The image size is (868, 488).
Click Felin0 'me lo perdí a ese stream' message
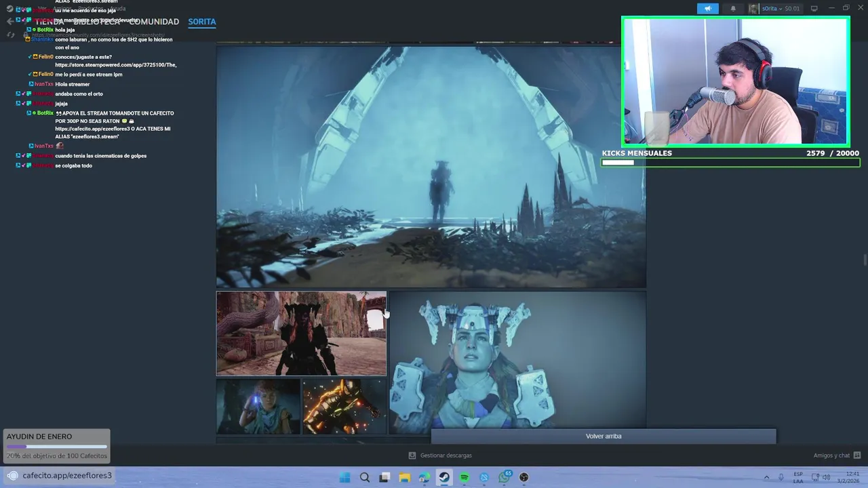89,74
